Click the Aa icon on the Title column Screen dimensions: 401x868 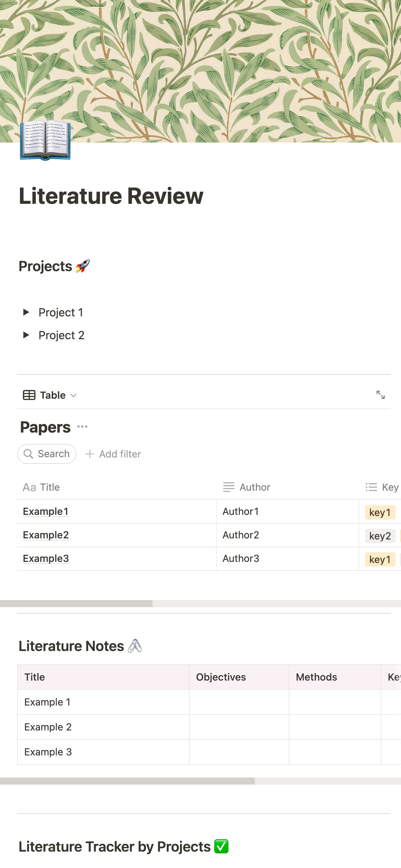point(30,487)
